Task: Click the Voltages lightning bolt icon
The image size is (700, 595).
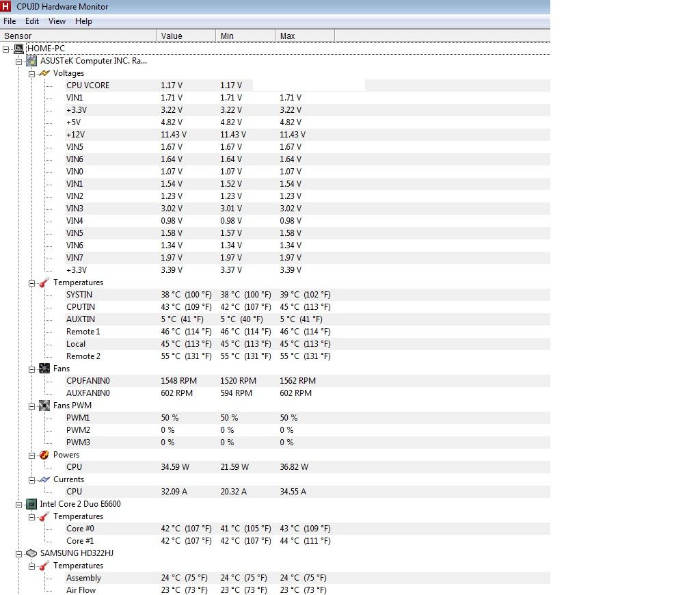Action: click(44, 73)
